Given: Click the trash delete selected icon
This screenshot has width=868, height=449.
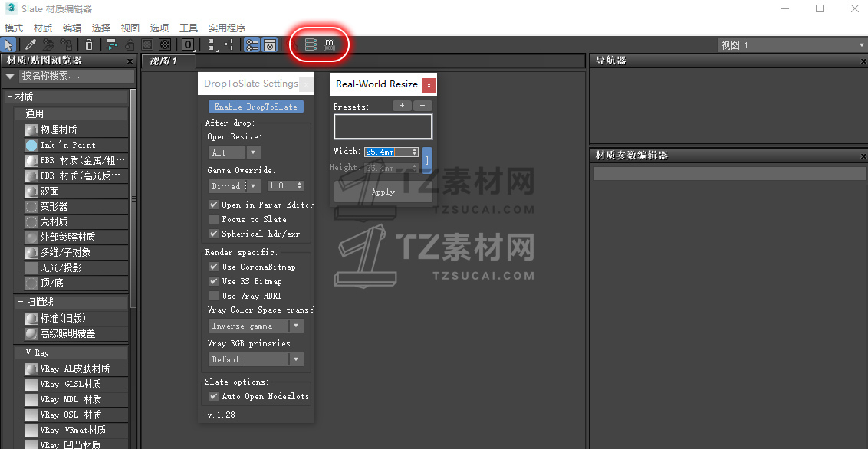Looking at the screenshot, I should [x=89, y=44].
